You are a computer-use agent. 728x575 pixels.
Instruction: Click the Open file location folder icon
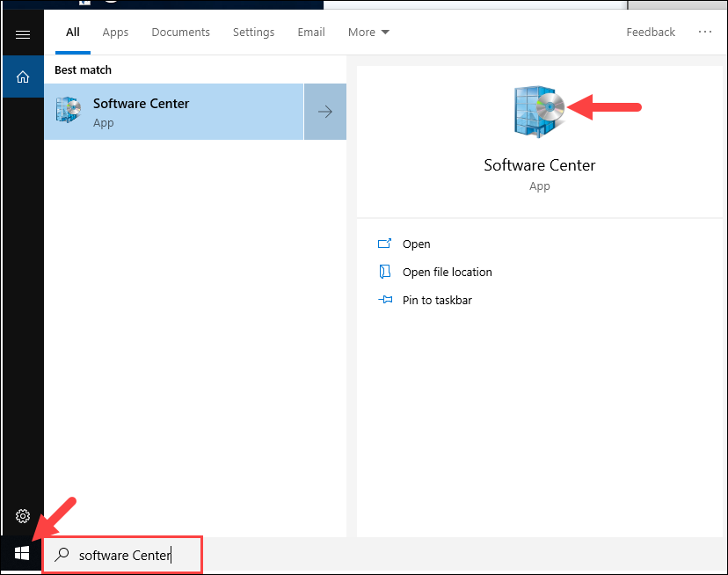click(x=385, y=272)
